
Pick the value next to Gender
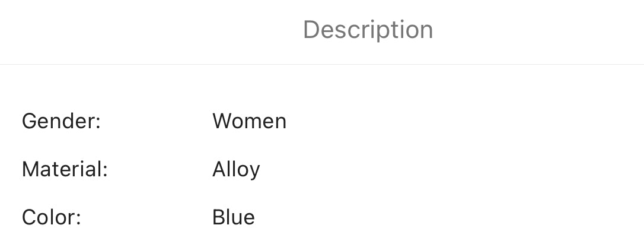[249, 121]
